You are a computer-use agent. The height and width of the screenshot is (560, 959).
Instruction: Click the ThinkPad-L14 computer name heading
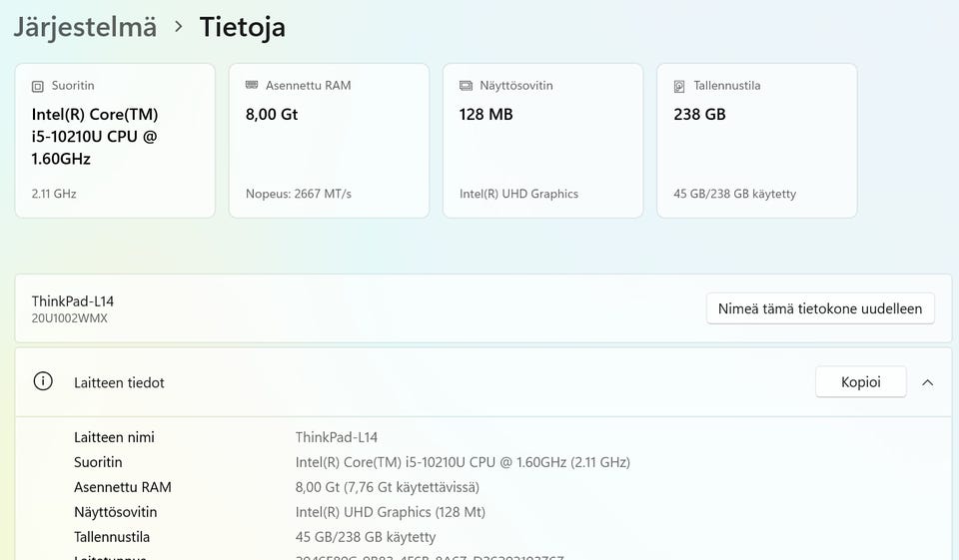pos(73,301)
